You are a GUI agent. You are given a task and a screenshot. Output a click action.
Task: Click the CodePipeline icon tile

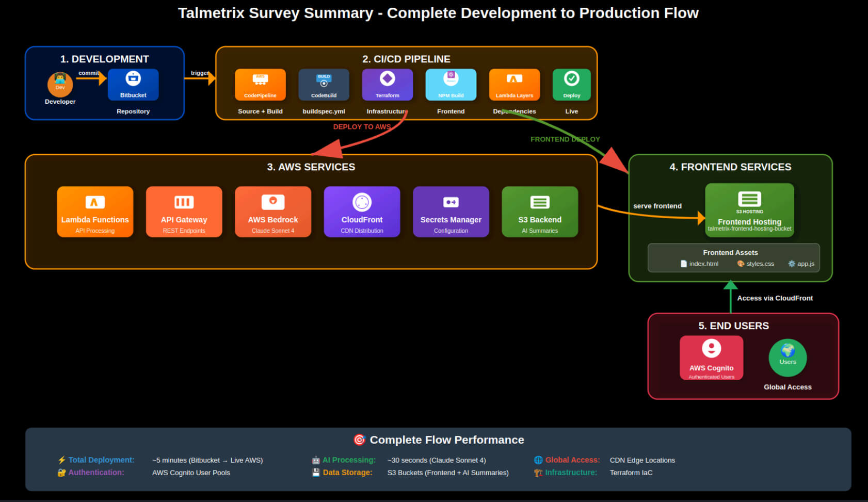260,85
